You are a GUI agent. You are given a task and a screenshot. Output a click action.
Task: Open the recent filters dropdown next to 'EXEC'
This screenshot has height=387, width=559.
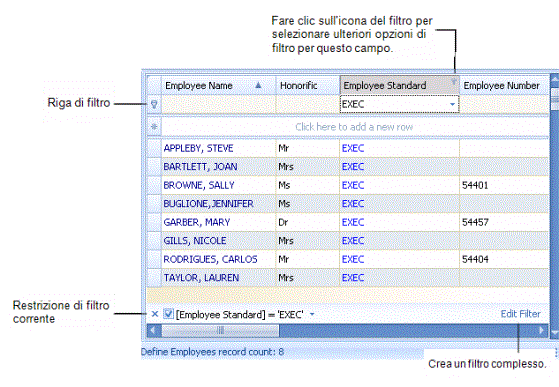tap(312, 314)
